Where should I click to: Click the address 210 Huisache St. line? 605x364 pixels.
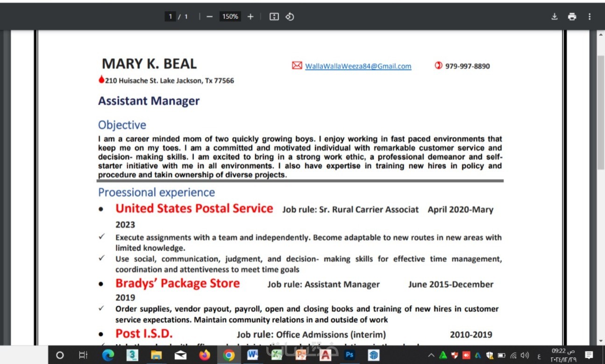click(x=170, y=81)
